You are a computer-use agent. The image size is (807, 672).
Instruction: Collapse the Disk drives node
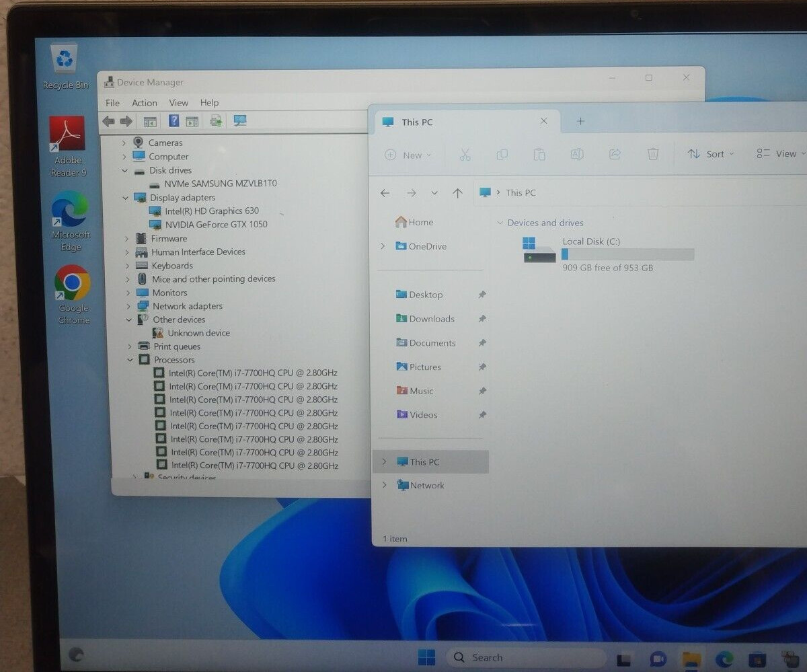tap(124, 170)
